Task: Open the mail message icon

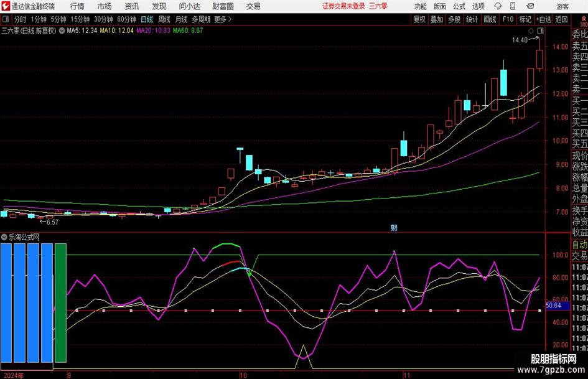Action: 530,6
